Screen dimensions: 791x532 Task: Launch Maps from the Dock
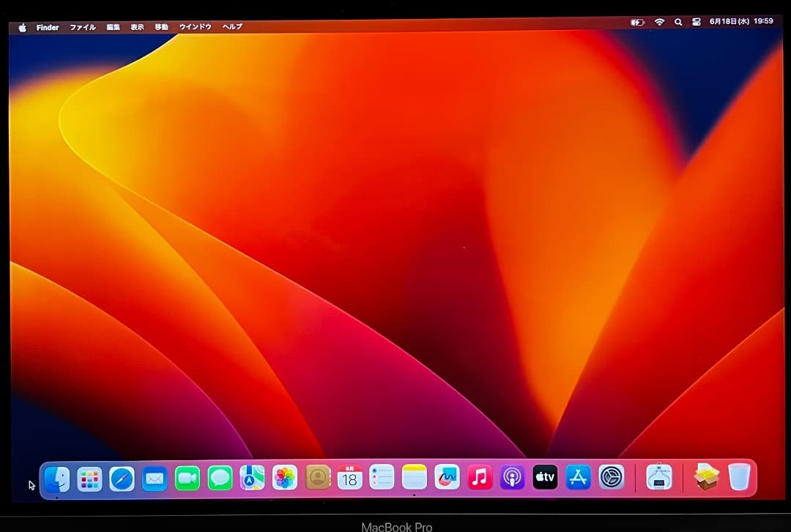[x=253, y=479]
